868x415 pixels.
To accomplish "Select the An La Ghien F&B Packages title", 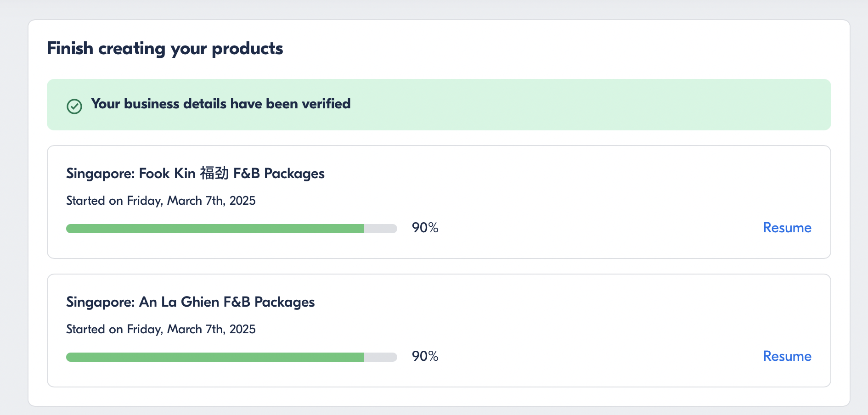I will (190, 302).
